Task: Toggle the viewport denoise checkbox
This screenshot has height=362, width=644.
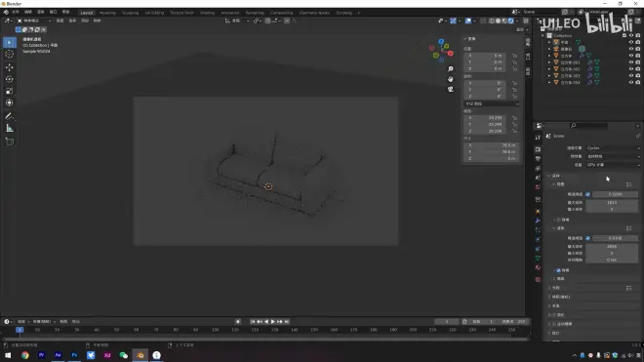Action: pos(558,220)
